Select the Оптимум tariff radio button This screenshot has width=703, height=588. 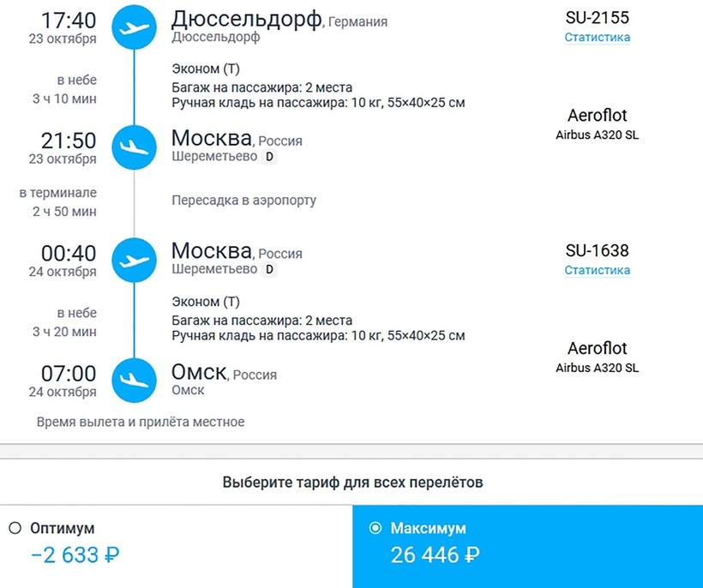[x=15, y=529]
